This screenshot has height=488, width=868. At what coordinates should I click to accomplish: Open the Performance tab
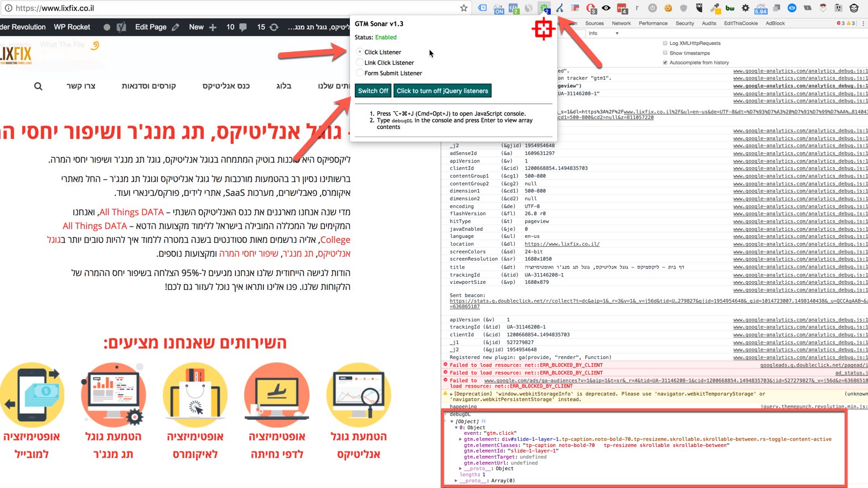click(x=653, y=23)
